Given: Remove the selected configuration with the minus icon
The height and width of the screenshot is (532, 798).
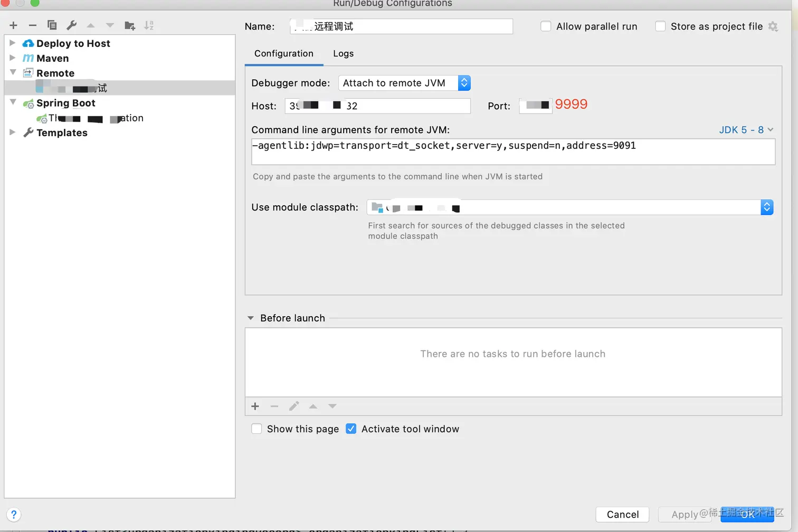Looking at the screenshot, I should [33, 25].
